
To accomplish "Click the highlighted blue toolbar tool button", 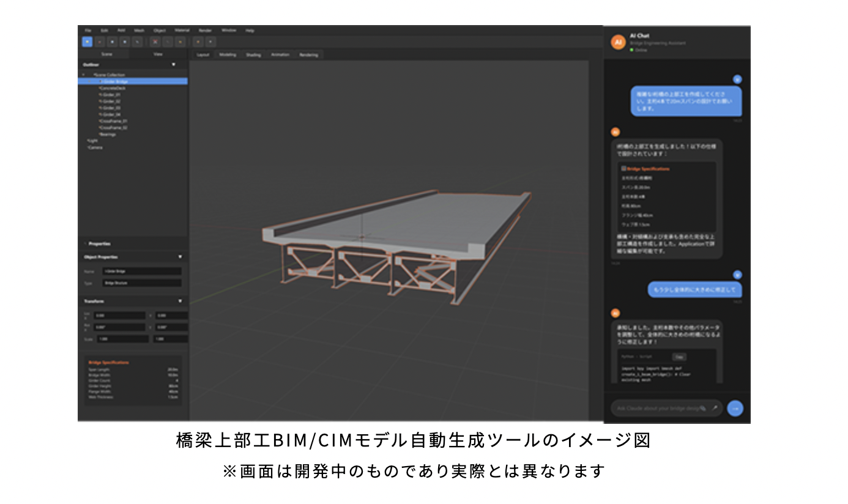I will click(x=87, y=42).
